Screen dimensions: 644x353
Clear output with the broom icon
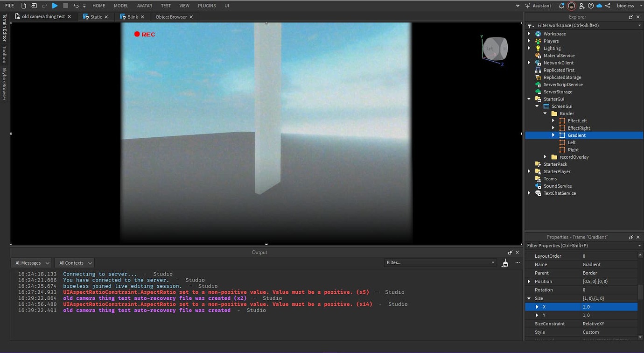point(504,263)
